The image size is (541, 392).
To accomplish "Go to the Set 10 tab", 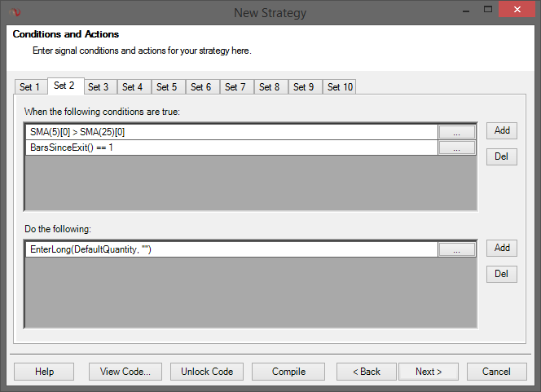I will tap(340, 87).
